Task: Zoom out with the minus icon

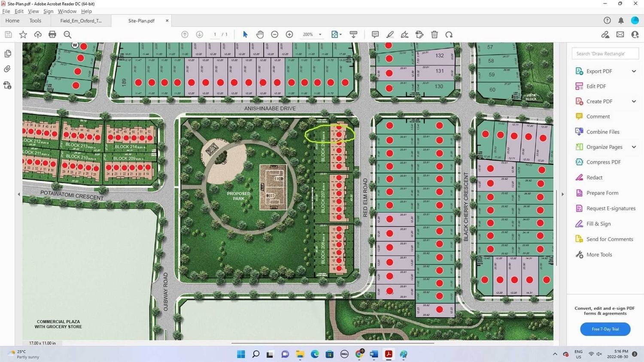Action: 275,34
